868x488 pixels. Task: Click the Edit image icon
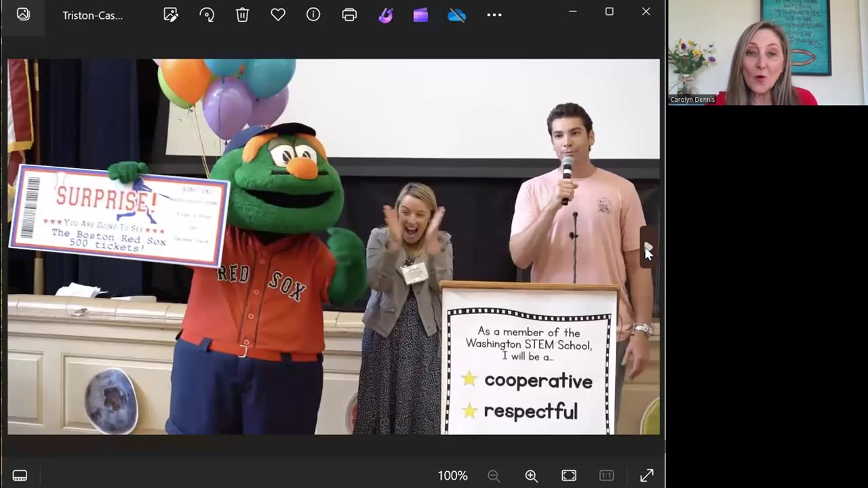pyautogui.click(x=171, y=14)
